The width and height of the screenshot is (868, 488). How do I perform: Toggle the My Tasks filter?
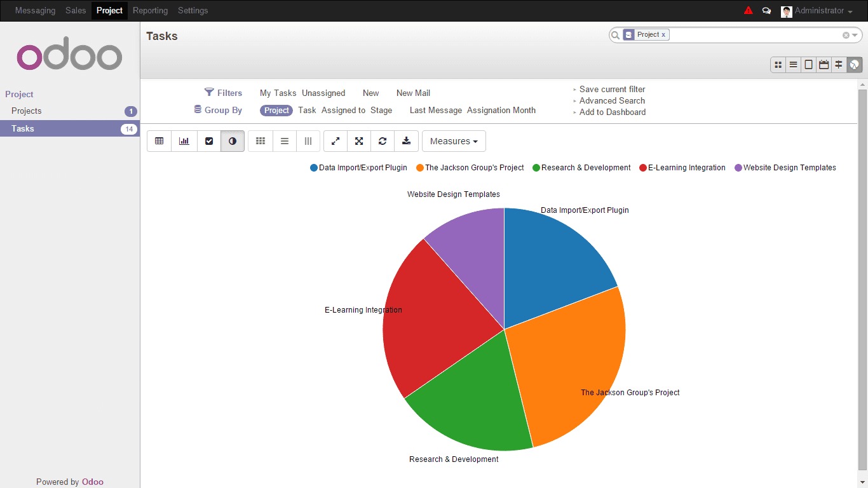tap(278, 93)
